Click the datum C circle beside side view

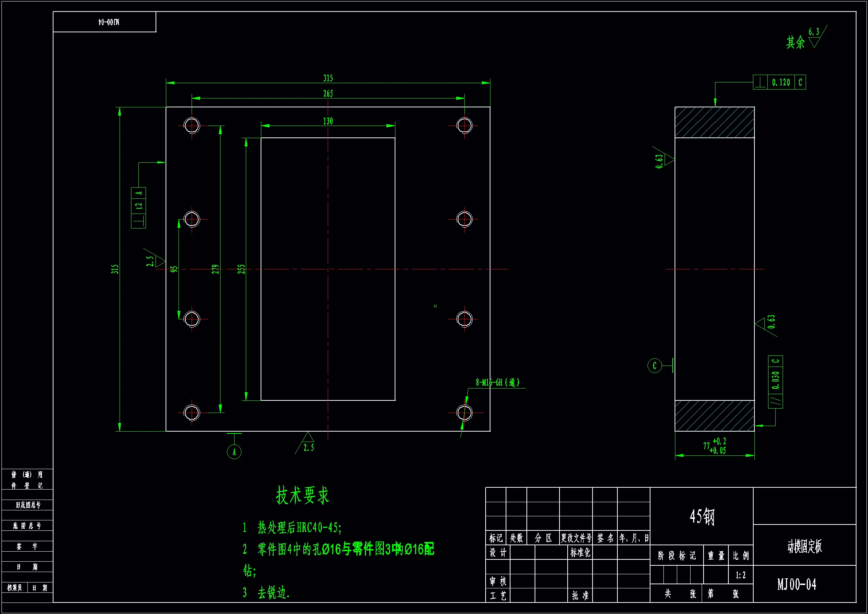point(655,366)
